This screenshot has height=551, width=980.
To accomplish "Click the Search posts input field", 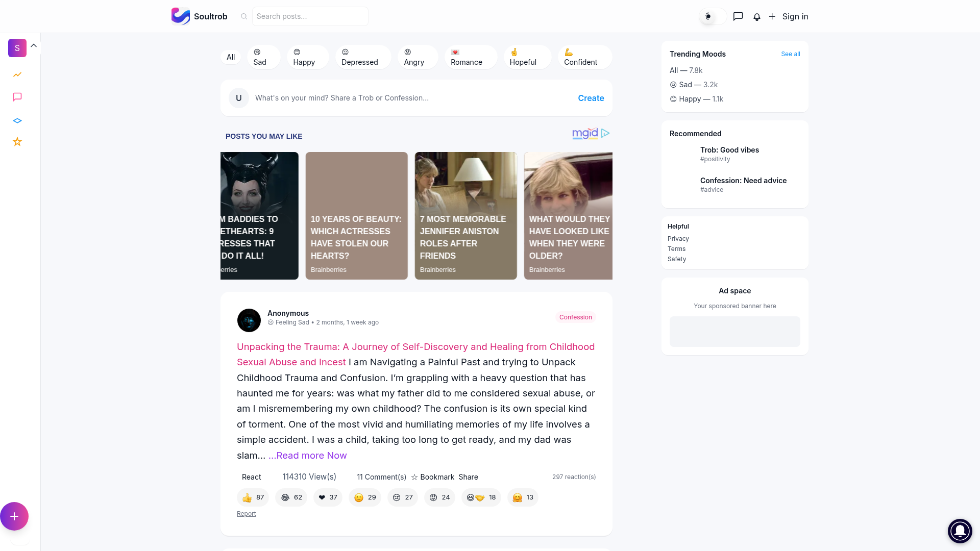I will [x=310, y=16].
